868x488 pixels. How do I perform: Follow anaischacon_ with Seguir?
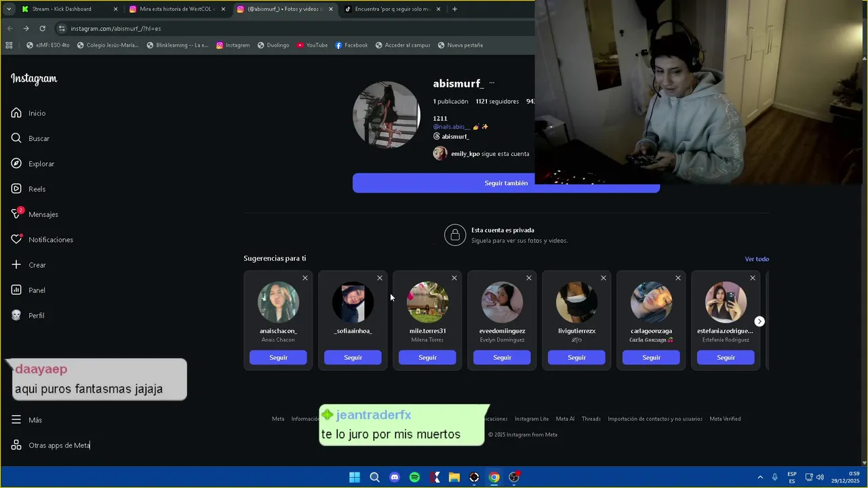278,357
